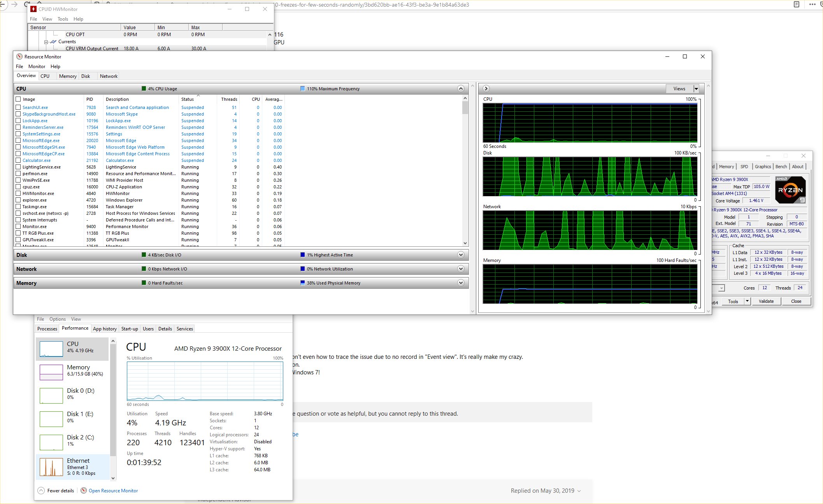Switch to the Memory tab in Resource Monitor
The image size is (823, 504).
pyautogui.click(x=68, y=76)
